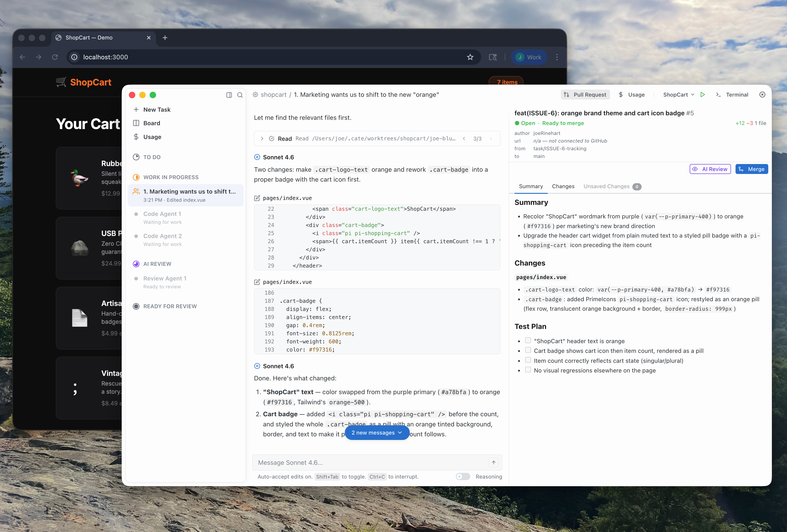Check 'No visual regressions elsewhere' test item
The width and height of the screenshot is (787, 532).
(x=528, y=370)
